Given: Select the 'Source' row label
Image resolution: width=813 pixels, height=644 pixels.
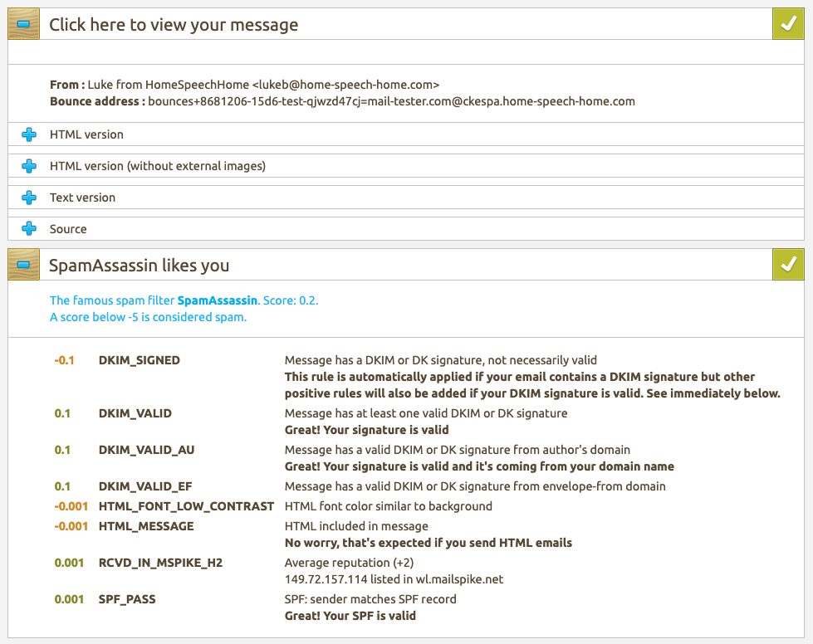Looking at the screenshot, I should tap(68, 229).
